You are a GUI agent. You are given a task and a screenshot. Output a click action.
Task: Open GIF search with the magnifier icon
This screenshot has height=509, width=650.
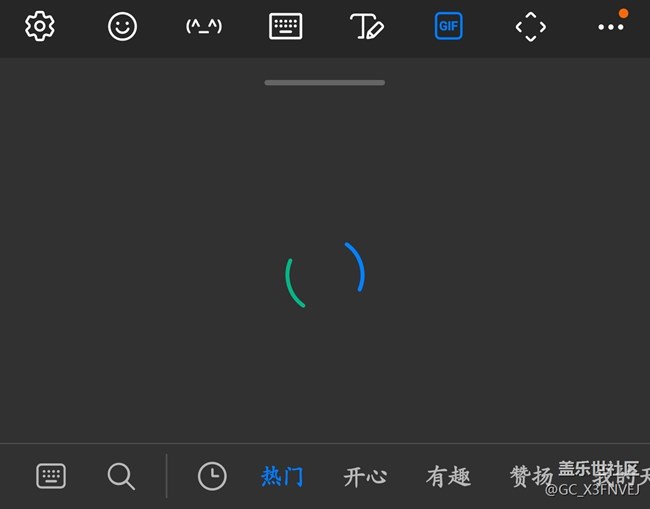(x=121, y=476)
